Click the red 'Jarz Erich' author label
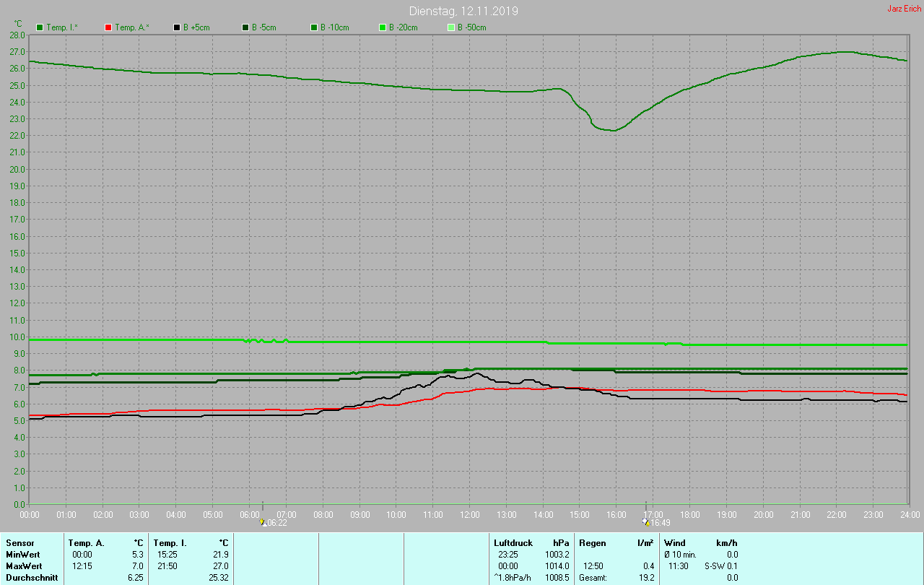This screenshot has height=585, width=924. 904,9
